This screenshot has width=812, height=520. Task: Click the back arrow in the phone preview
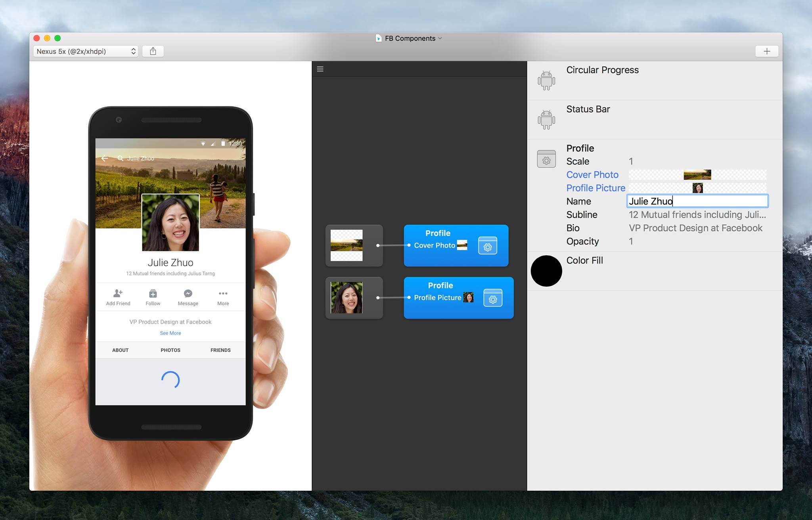(x=105, y=158)
